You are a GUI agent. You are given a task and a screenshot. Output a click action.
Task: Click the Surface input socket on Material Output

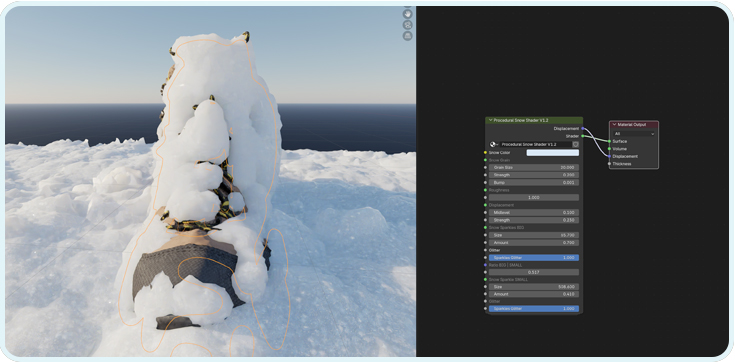[609, 141]
